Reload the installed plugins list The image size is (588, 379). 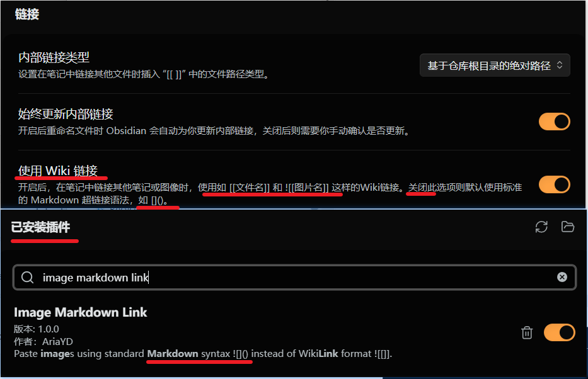point(541,227)
